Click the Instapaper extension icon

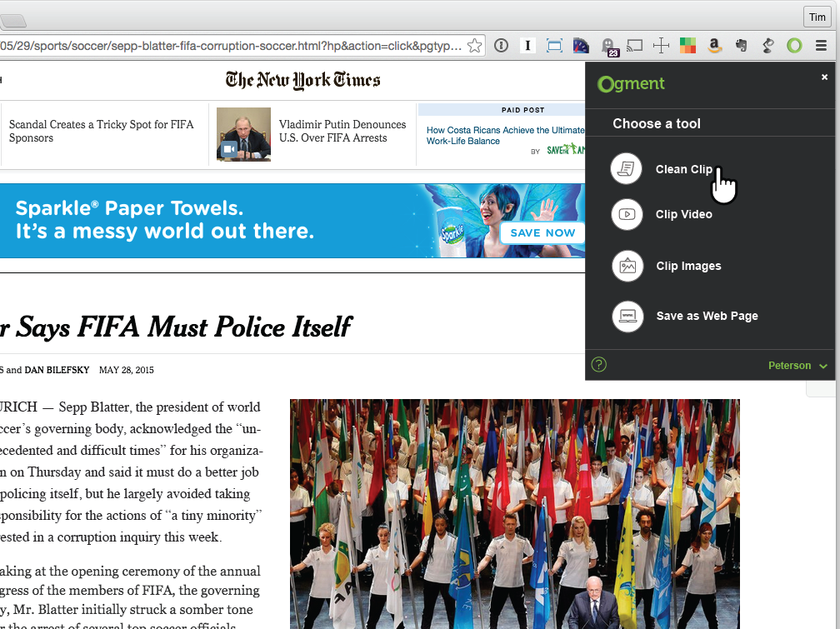pos(527,46)
